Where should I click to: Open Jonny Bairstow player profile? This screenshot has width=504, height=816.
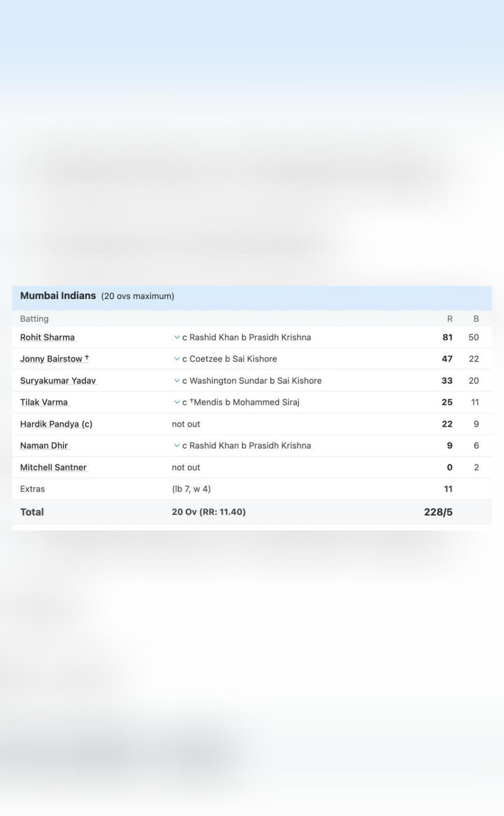[54, 359]
